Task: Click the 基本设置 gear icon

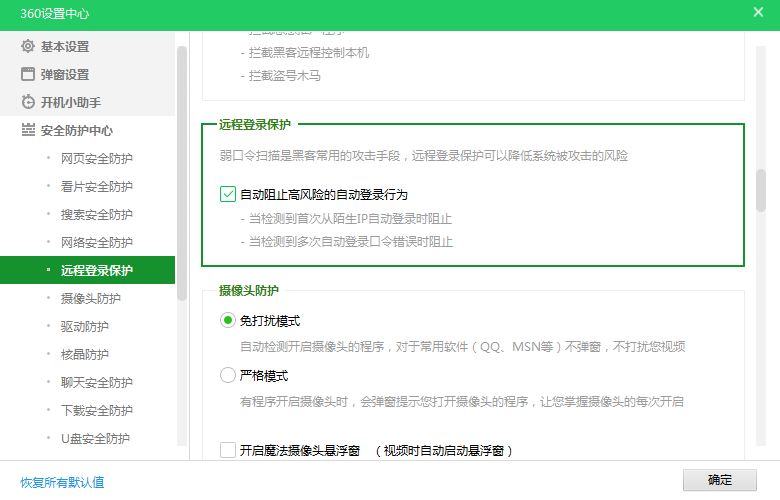Action: tap(28, 47)
